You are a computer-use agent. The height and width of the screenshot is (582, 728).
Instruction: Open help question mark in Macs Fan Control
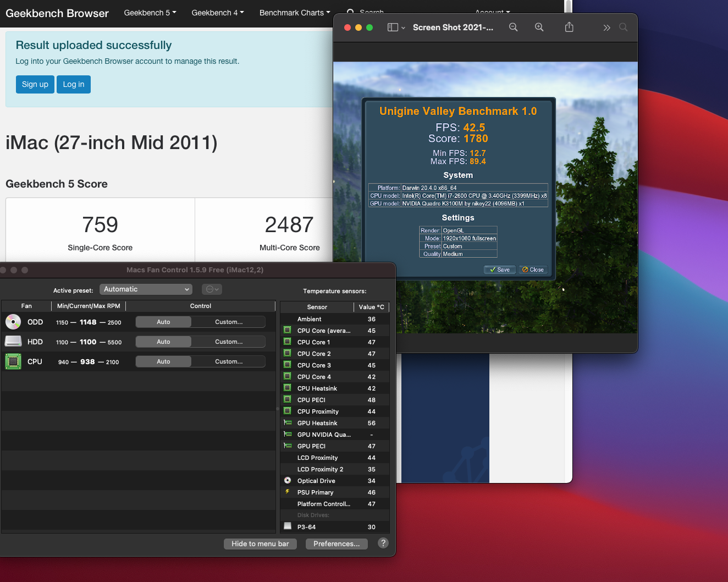tap(383, 543)
